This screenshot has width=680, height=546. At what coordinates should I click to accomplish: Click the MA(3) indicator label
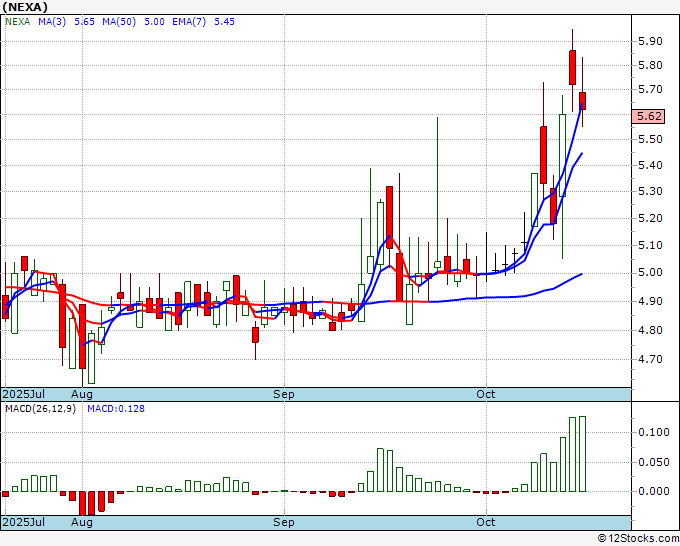coord(52,22)
